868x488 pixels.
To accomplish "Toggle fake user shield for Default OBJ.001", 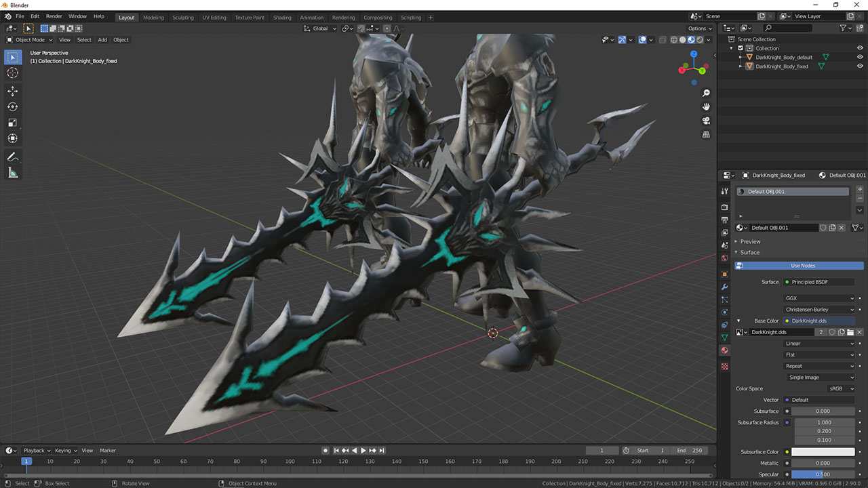I will pos(823,228).
